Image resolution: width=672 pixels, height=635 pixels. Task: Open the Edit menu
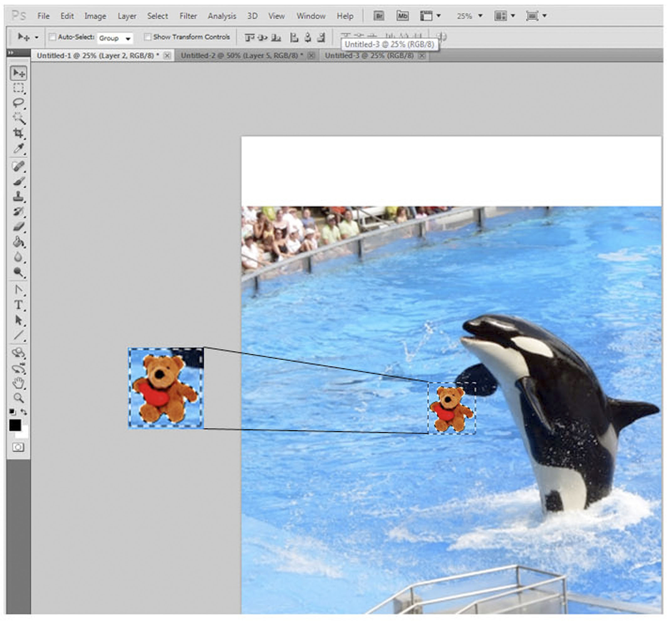[67, 16]
